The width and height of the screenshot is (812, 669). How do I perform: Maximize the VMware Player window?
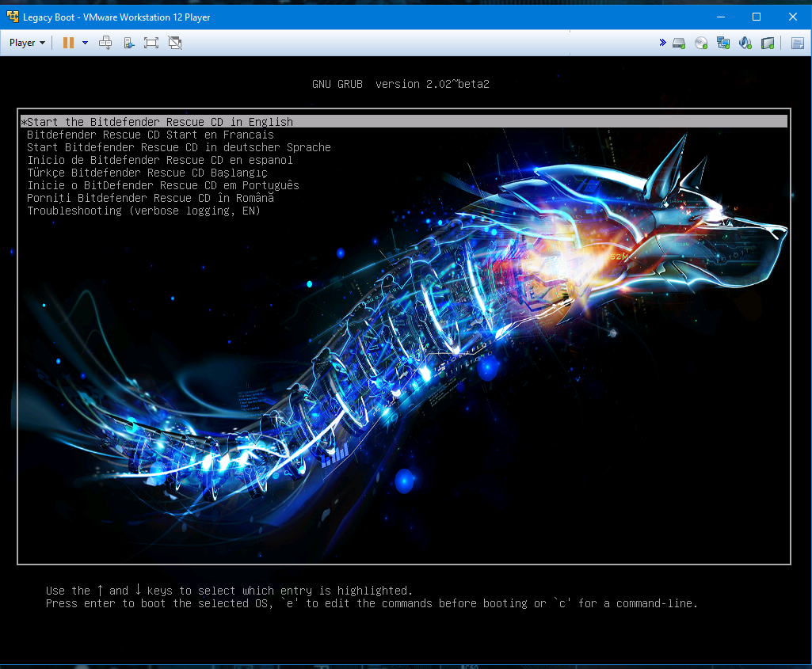tap(757, 17)
